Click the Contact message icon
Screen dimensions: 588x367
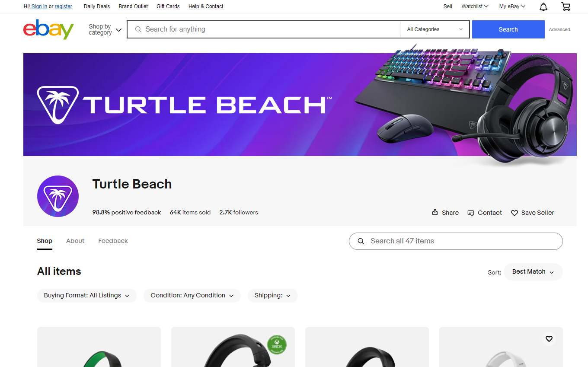click(x=471, y=213)
